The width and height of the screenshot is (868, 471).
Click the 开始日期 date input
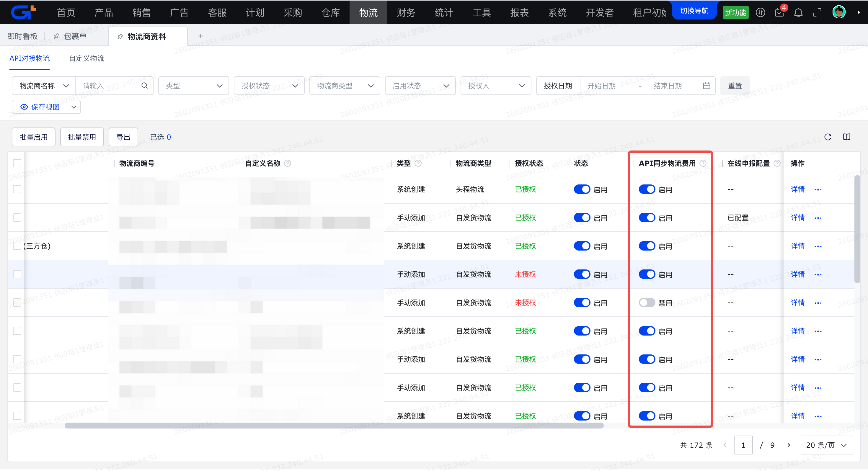click(x=602, y=86)
